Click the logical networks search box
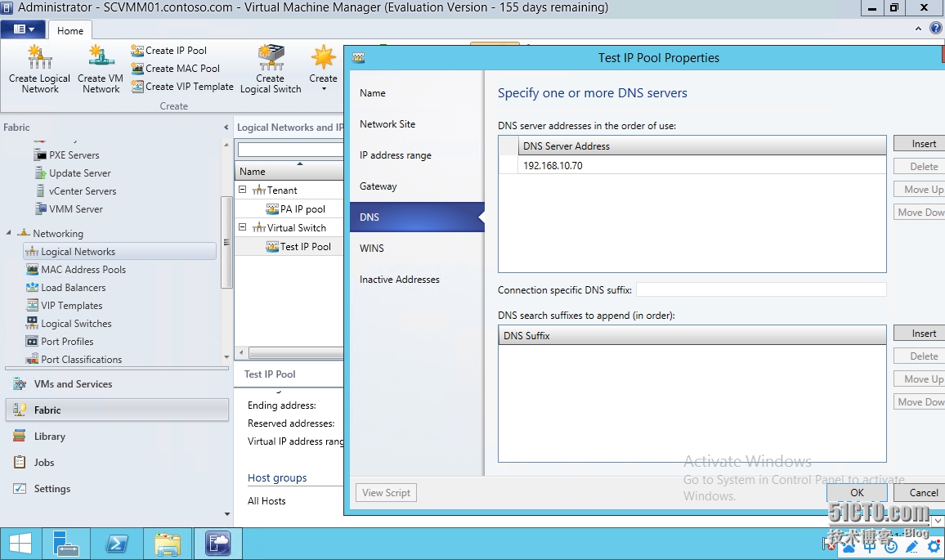 pos(290,149)
